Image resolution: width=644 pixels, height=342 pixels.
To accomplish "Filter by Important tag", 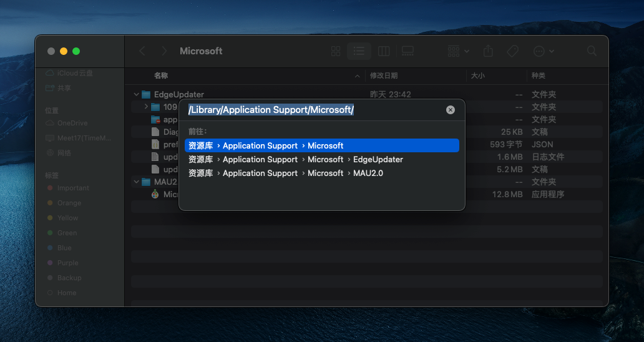I will point(73,188).
